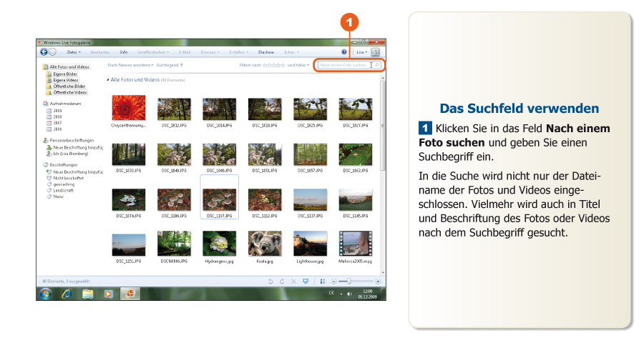Collapse the 'Alle Fotos und Videos' group header
Viewport: 644px width, 343px height.
coord(108,80)
